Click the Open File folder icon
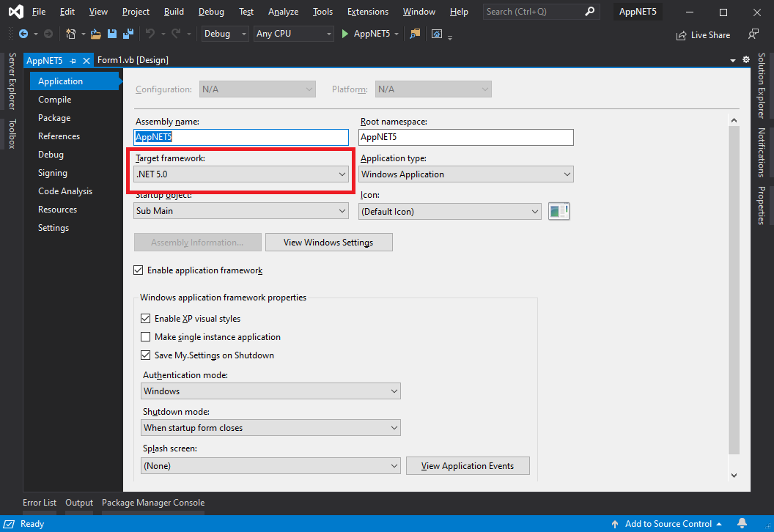The width and height of the screenshot is (774, 532). coord(96,34)
